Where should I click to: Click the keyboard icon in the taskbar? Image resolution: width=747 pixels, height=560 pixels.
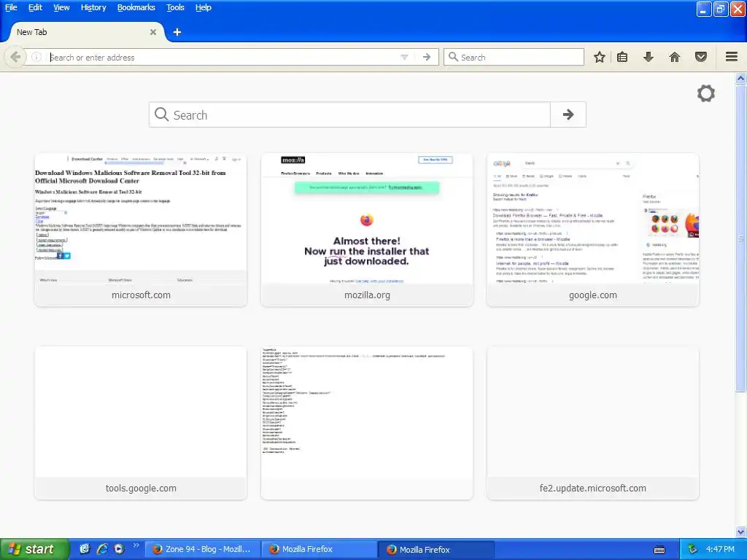[659, 550]
